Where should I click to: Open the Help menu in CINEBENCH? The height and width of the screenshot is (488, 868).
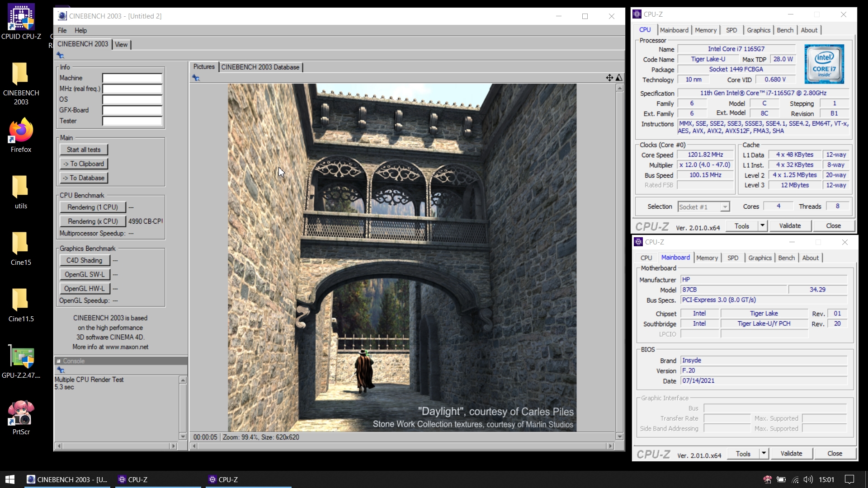[81, 30]
